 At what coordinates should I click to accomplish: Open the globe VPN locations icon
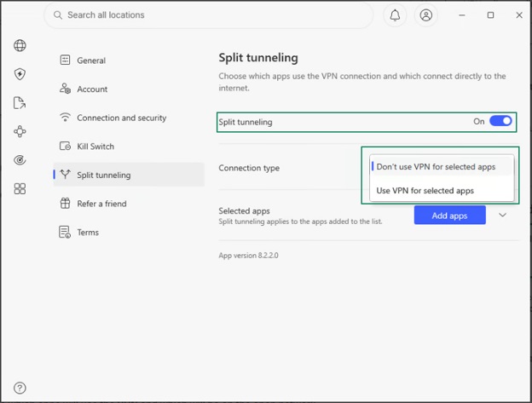(20, 45)
